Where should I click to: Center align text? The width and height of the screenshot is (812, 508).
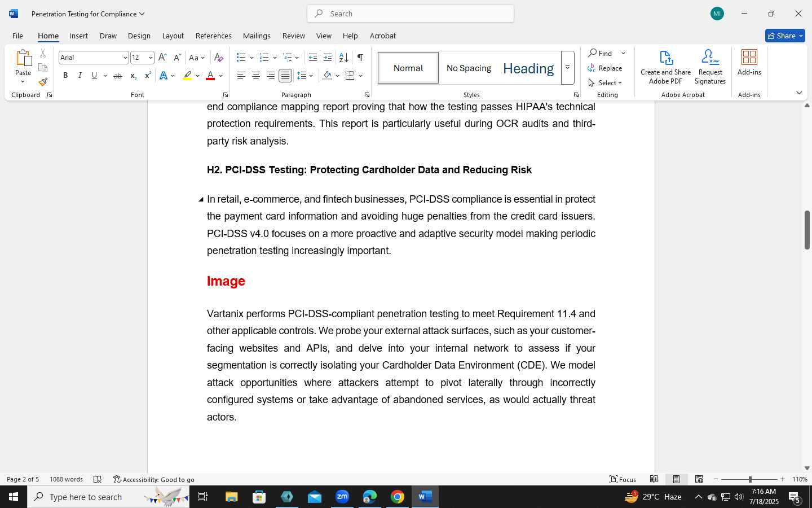click(x=256, y=76)
